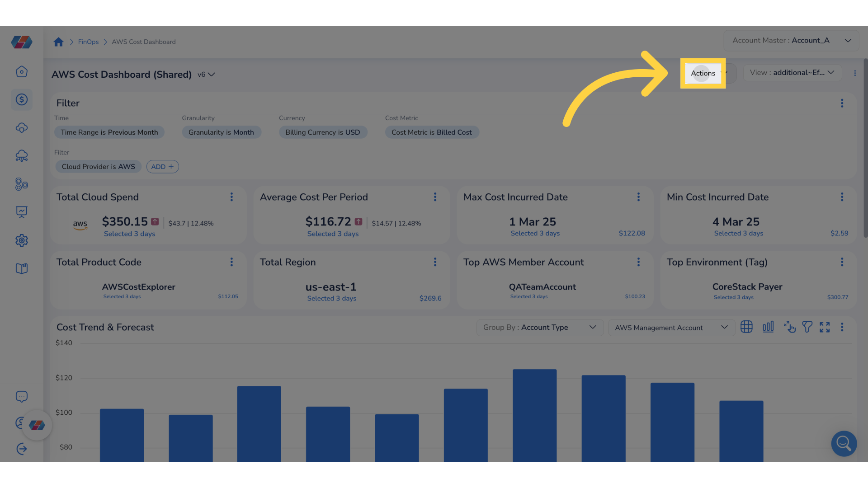Go to FinOps breadcrumb link

[x=88, y=42]
